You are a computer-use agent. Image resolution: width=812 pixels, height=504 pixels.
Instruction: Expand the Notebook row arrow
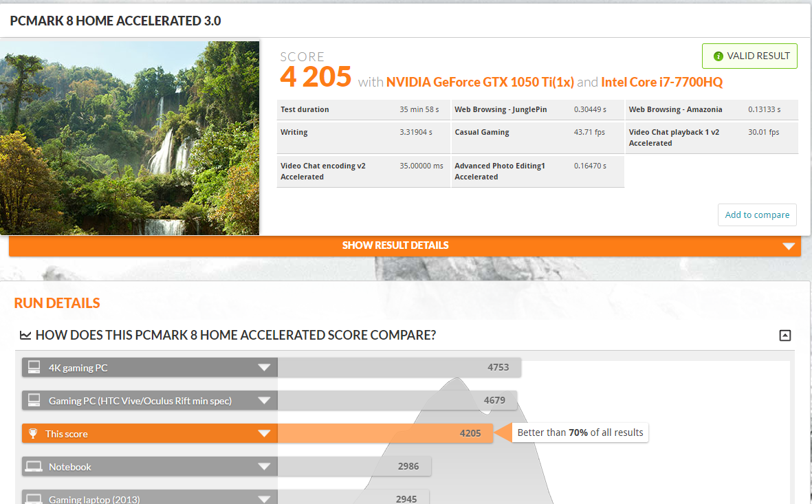(264, 467)
